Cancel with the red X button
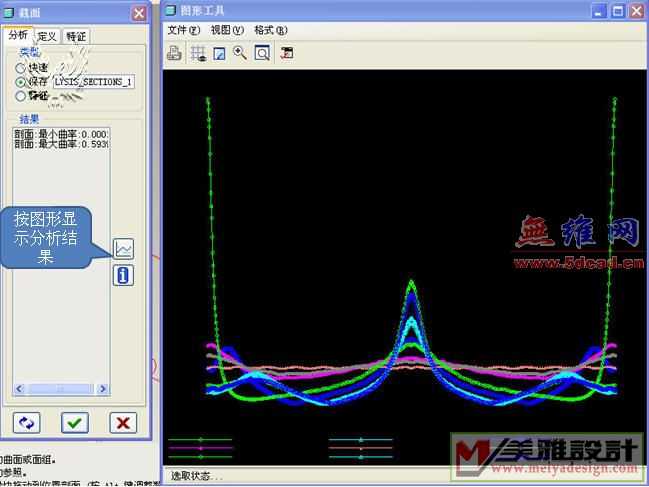This screenshot has width=649, height=487. [x=122, y=423]
